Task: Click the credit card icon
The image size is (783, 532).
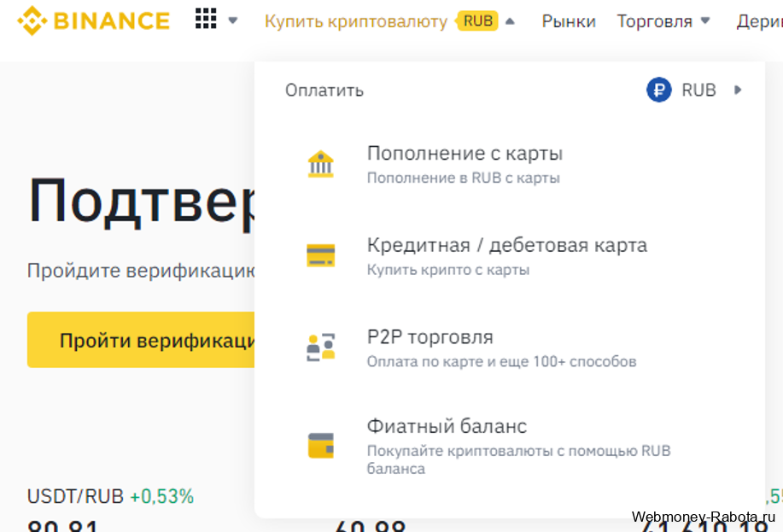Action: (320, 255)
